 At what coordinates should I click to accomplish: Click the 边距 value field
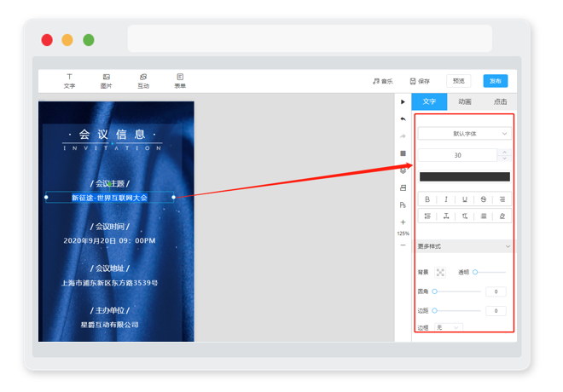tap(496, 310)
